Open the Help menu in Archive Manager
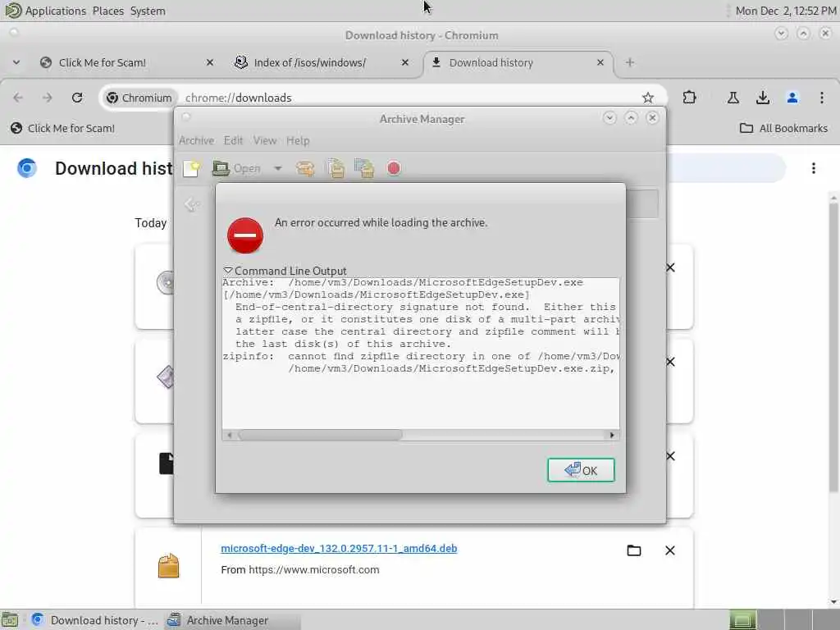The width and height of the screenshot is (840, 630). pos(298,140)
